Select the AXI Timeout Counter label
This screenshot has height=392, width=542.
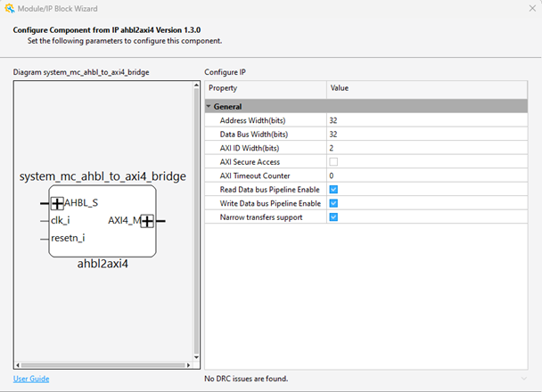[x=255, y=176]
